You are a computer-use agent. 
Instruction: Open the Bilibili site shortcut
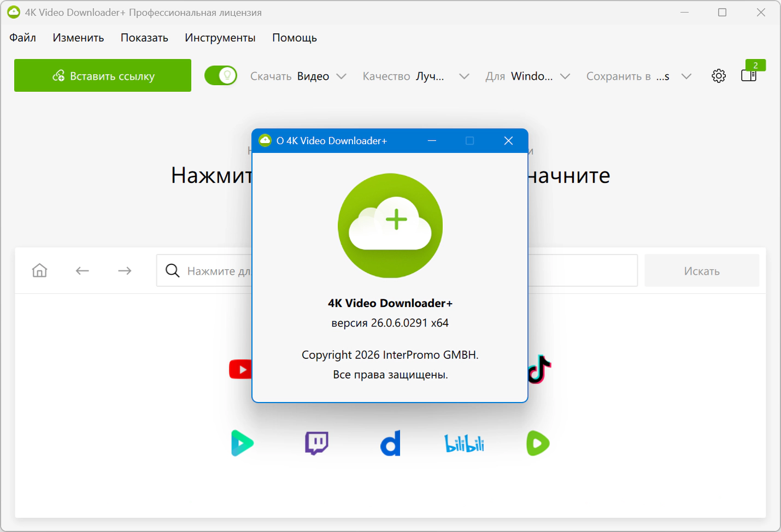coord(464,444)
